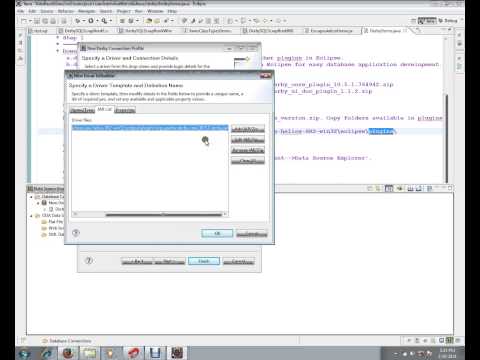The image size is (480, 360).
Task: Select the DerbyDemo.java editor tab
Action: pyautogui.click(x=386, y=31)
